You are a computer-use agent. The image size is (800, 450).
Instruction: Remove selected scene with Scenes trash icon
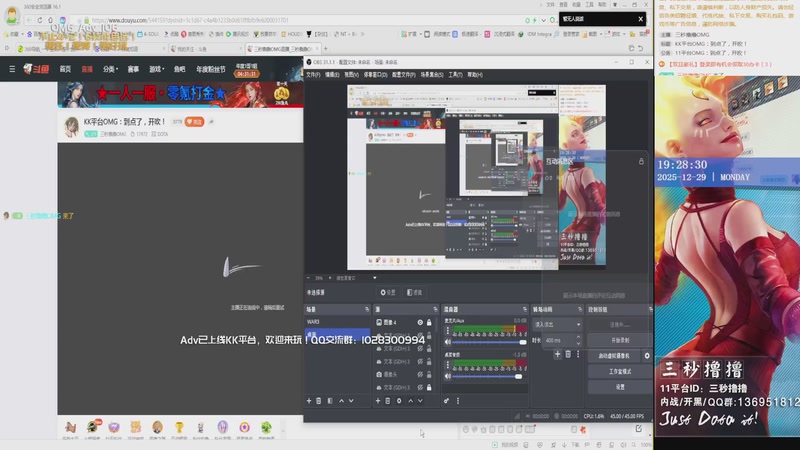click(319, 401)
